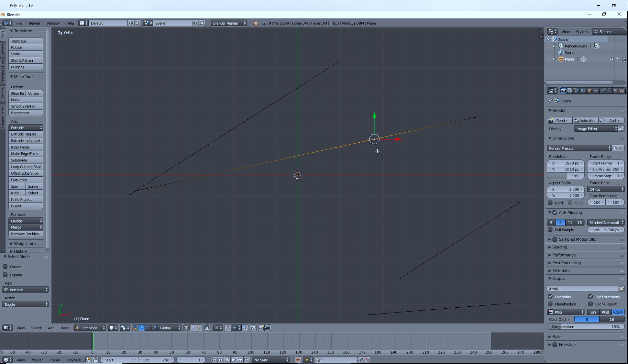Enable the Extend checkbox
Viewport: 628px width, 364px height.
(x=5, y=267)
